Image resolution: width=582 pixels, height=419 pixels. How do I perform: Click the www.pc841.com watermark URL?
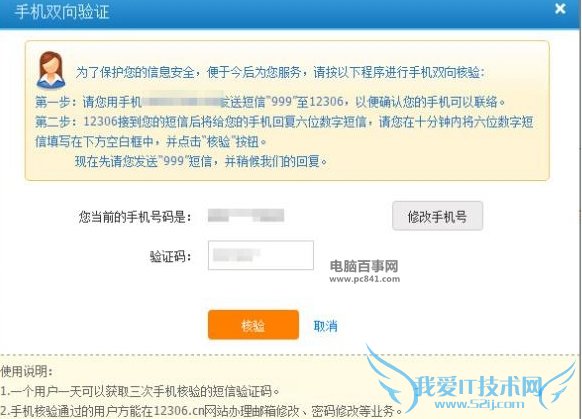click(365, 279)
